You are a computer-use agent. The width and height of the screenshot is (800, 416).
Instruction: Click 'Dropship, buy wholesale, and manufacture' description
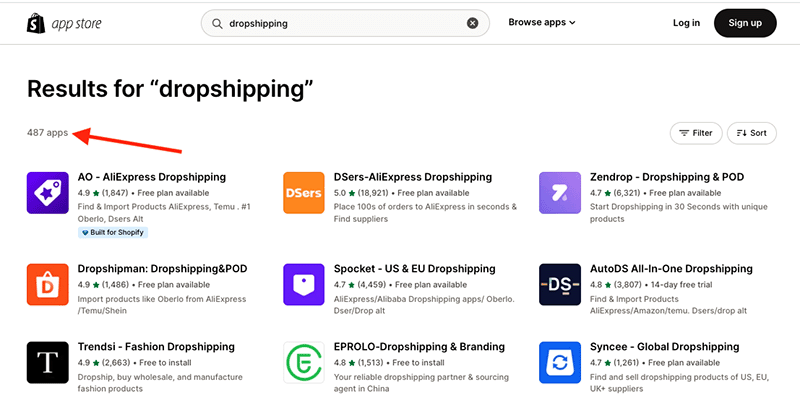[160, 383]
